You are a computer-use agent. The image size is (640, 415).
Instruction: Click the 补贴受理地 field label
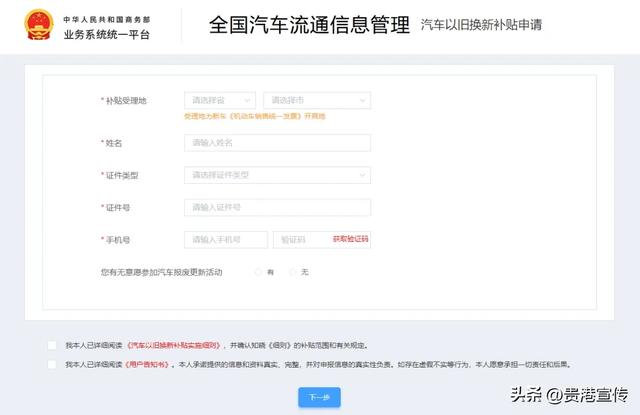click(x=126, y=100)
